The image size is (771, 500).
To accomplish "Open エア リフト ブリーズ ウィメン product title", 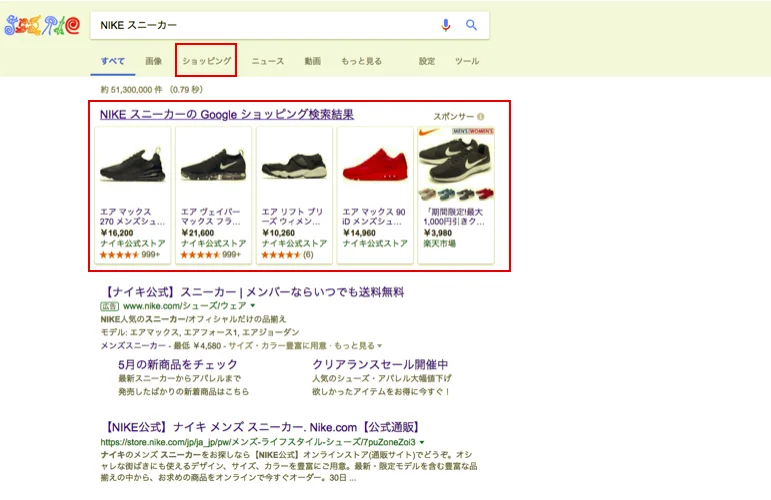I will point(292,217).
